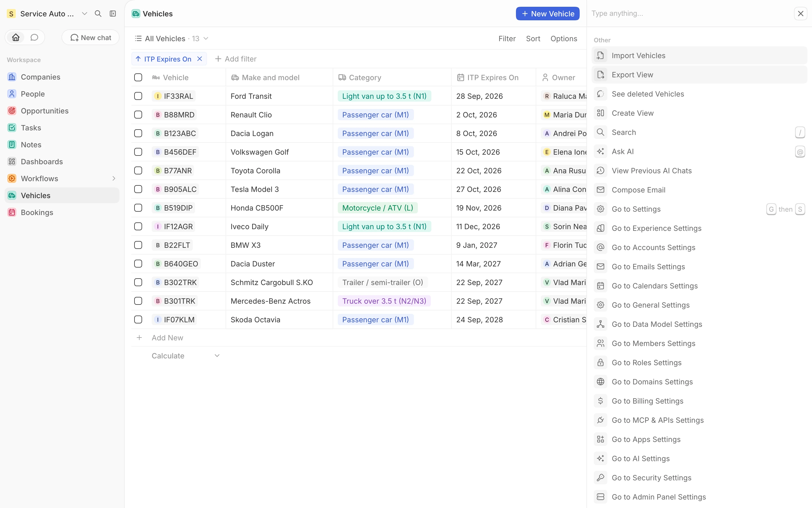Screen dimensions: 812x508
Task: Click the New Vehicle button
Action: coord(548,14)
